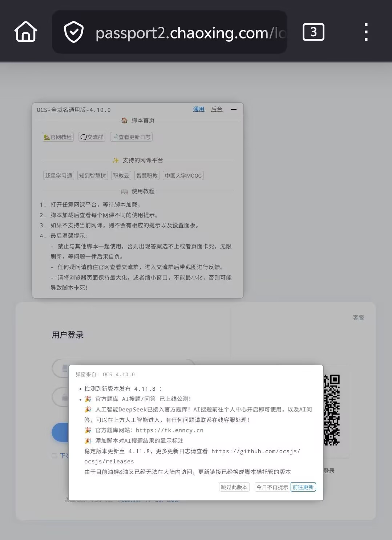Open the 官网教程 button
Viewport: 392px width, 540px height.
point(58,137)
